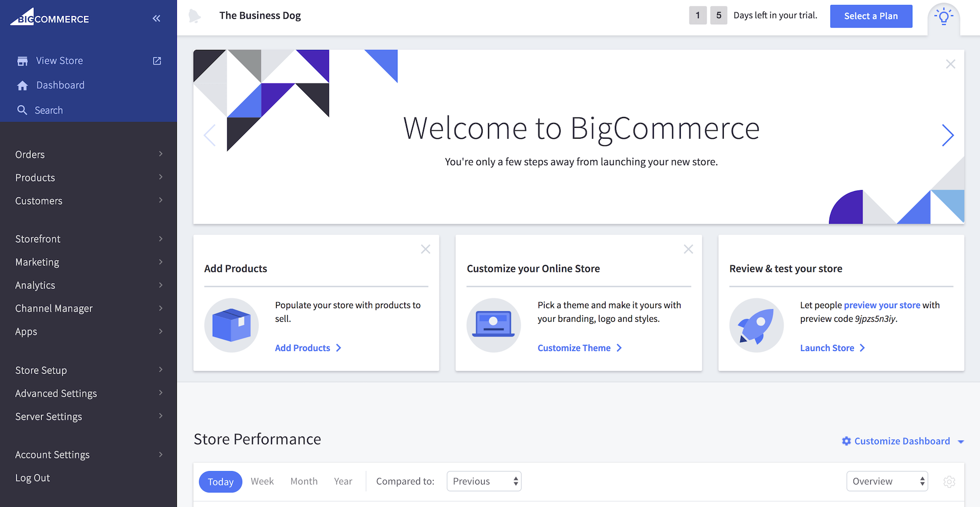Click the Dashboard home icon
Viewport: 980px width, 507px height.
tap(23, 86)
